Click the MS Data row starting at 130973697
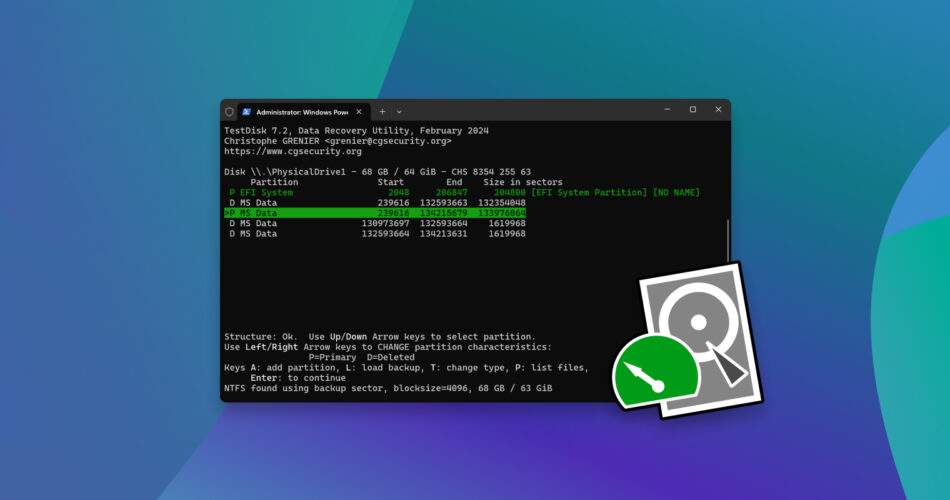The width and height of the screenshot is (950, 500). [375, 224]
